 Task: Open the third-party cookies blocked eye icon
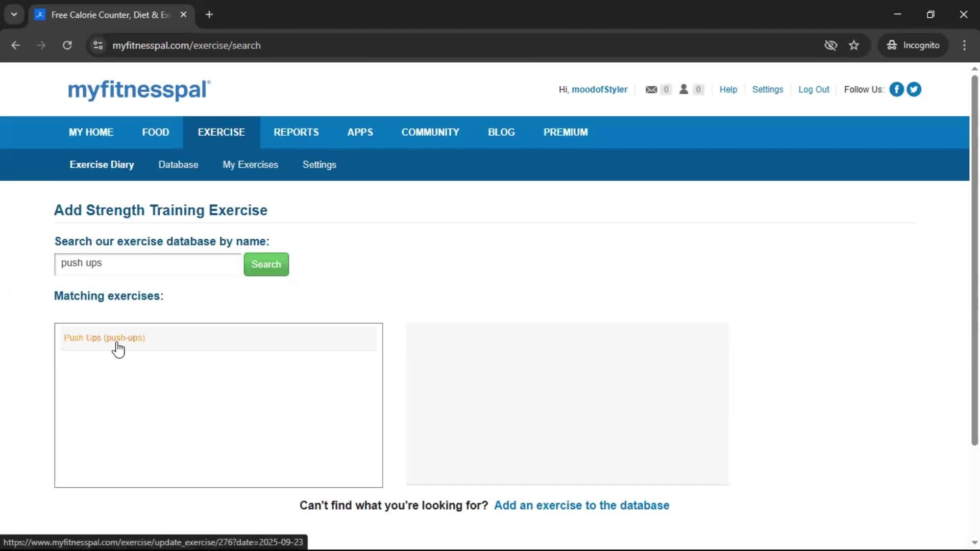tap(830, 45)
